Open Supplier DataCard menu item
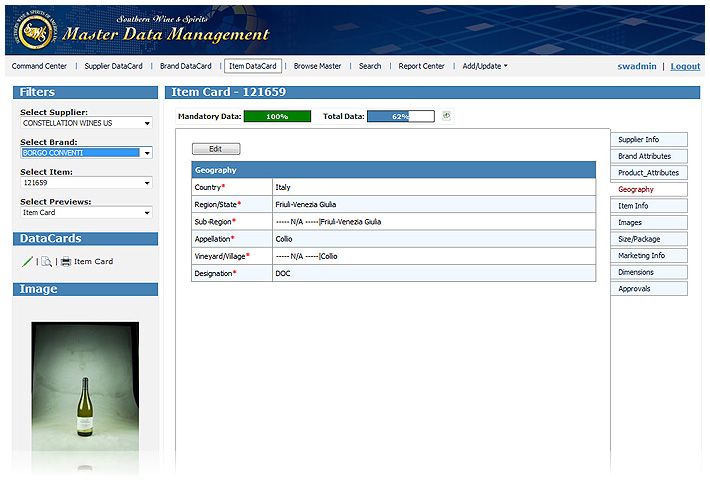Screen dimensions: 710x491 (113, 66)
